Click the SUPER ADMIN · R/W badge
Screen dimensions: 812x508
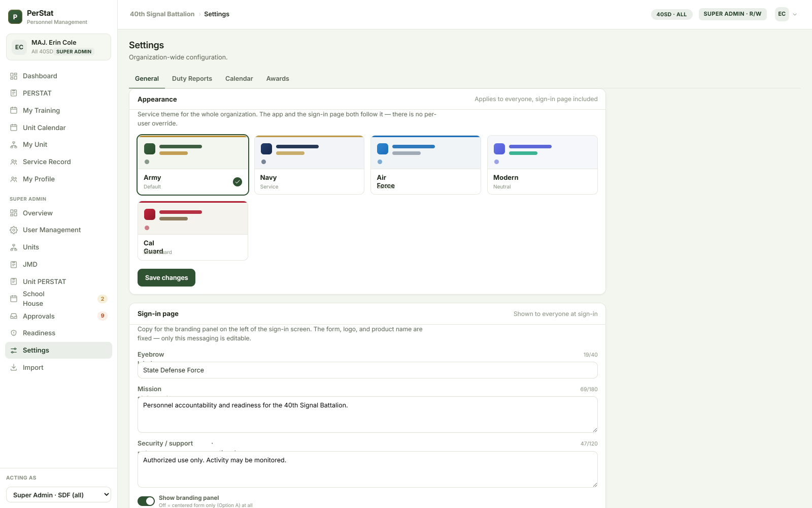point(732,14)
